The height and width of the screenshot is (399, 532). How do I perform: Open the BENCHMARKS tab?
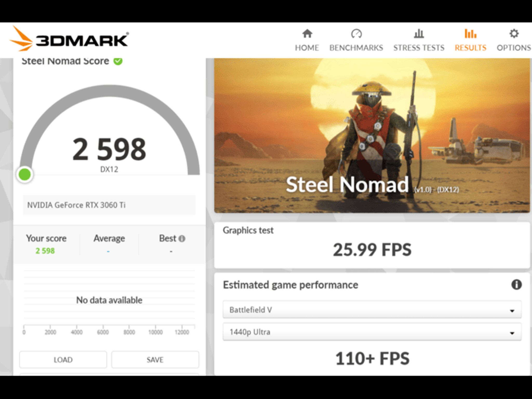[356, 40]
